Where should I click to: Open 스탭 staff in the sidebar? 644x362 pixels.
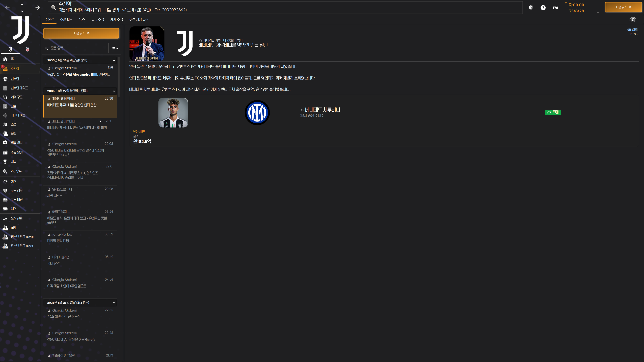tap(20, 124)
